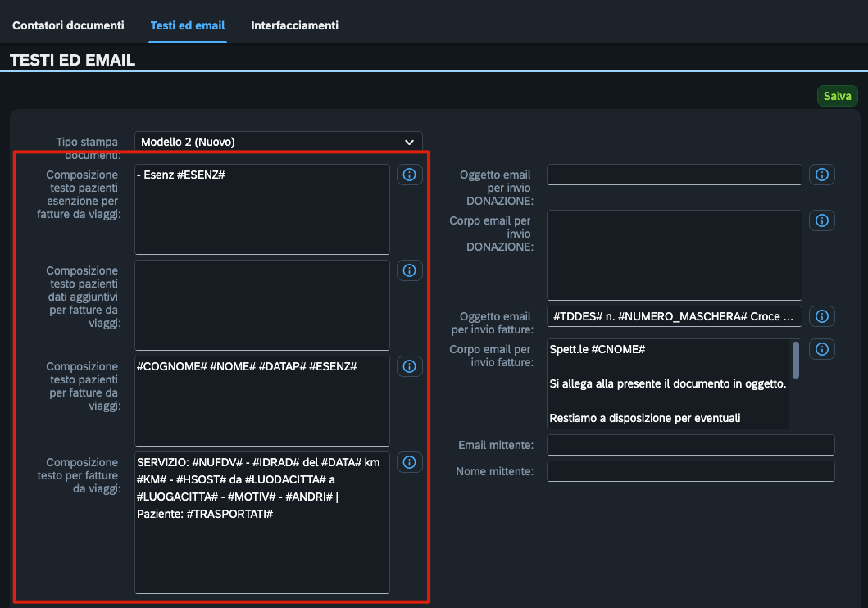
Task: Focus the Nome mittente input field
Action: coord(690,471)
